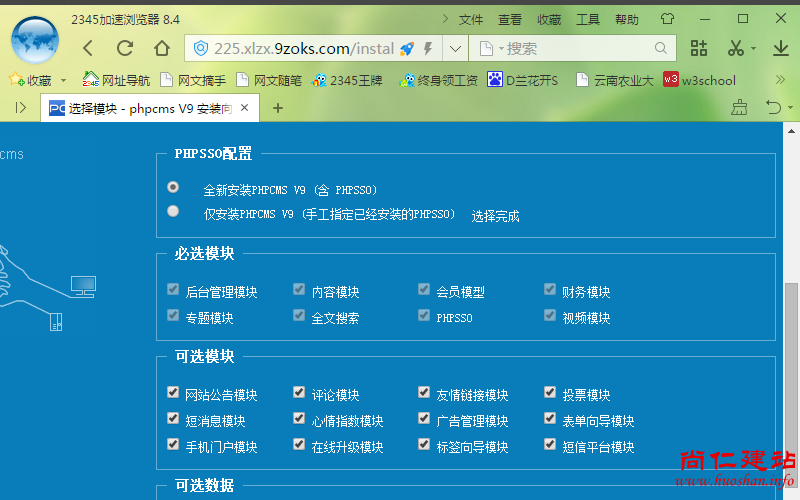This screenshot has width=800, height=500.
Task: Select full new install PHPCMS V9 radio
Action: [x=174, y=187]
